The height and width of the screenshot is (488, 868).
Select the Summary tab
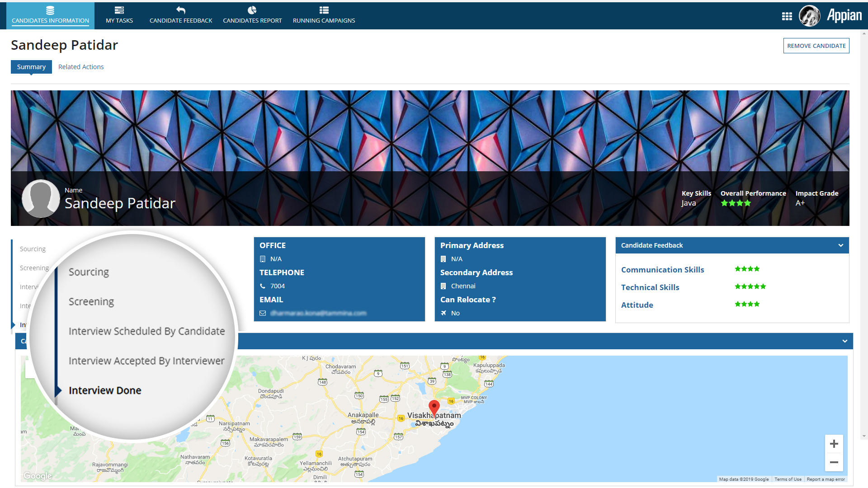coord(31,67)
